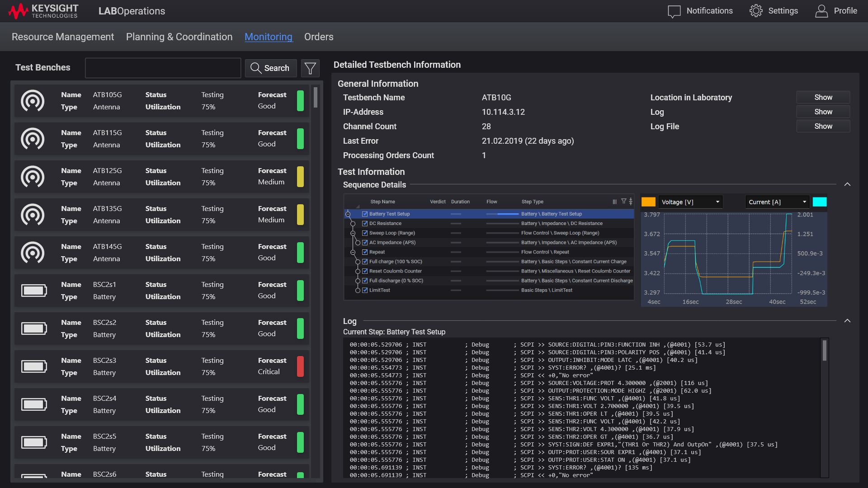
Task: Click the Search button
Action: [270, 68]
